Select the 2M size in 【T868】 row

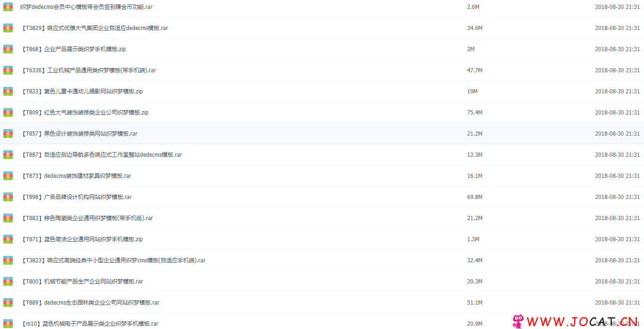pyautogui.click(x=471, y=49)
